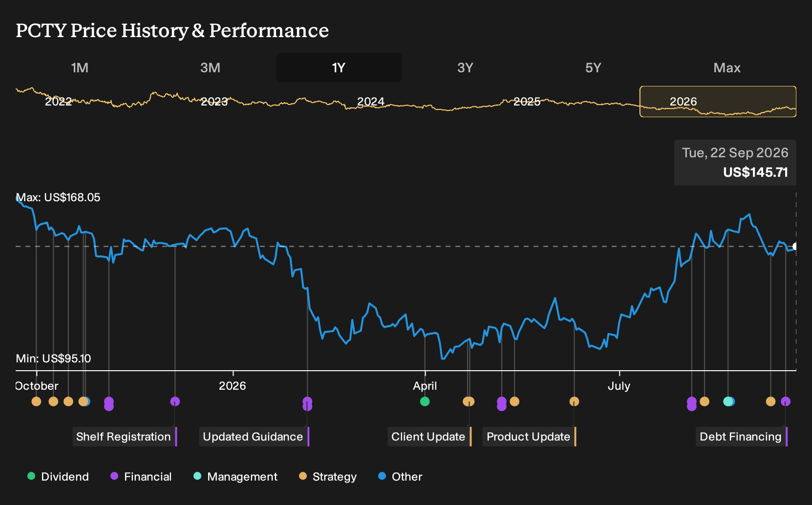Click the US$145.71 price in the tooltip

click(755, 172)
